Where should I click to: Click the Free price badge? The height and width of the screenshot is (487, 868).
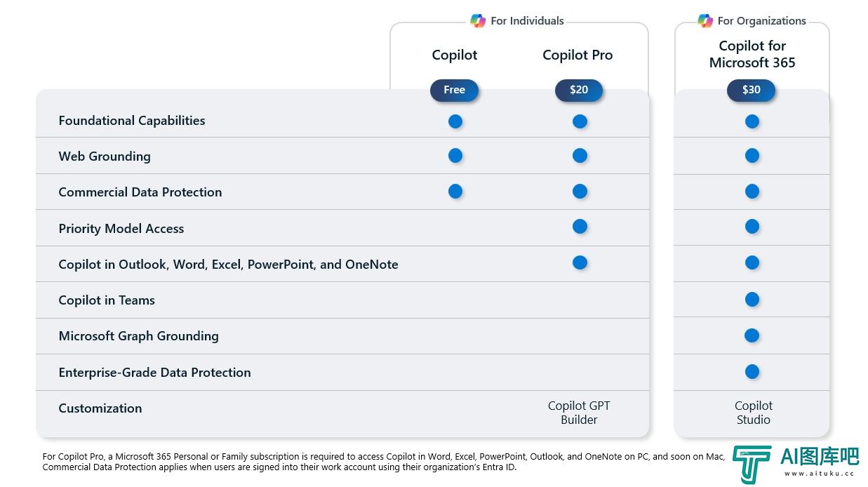454,90
